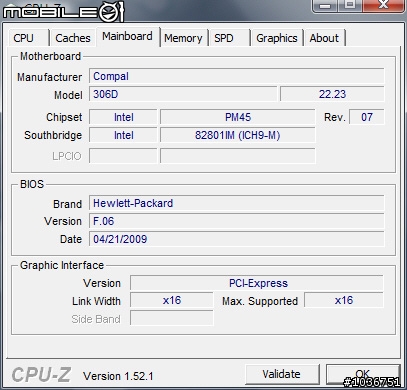The width and height of the screenshot is (407, 390).
Task: Select BIOS version F.06
Action: pyautogui.click(x=237, y=221)
